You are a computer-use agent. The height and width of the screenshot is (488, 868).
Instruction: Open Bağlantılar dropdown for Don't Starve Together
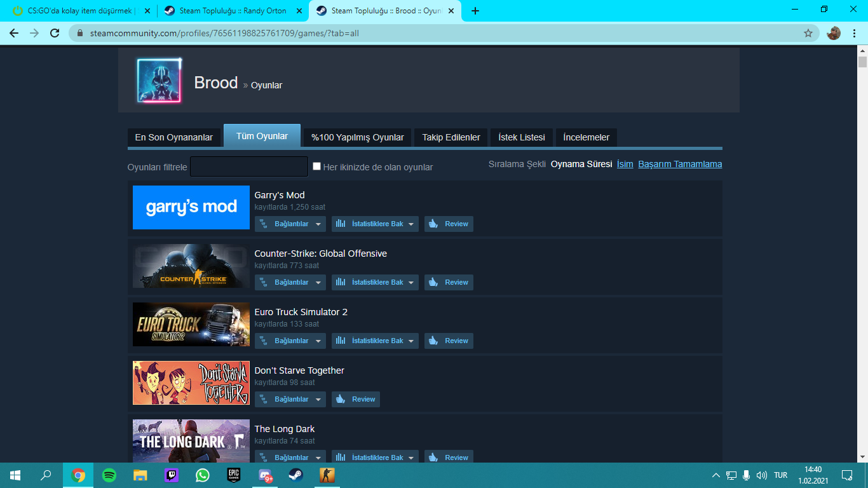point(290,399)
